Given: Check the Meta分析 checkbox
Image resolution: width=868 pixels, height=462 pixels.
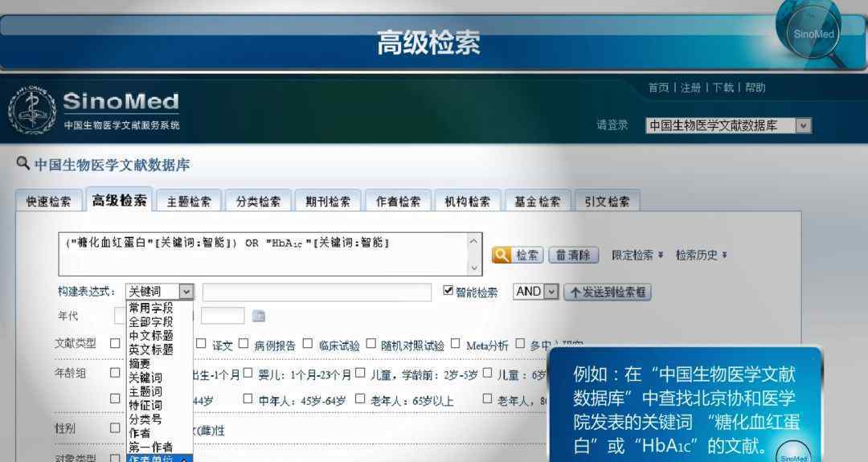Looking at the screenshot, I should [x=455, y=344].
